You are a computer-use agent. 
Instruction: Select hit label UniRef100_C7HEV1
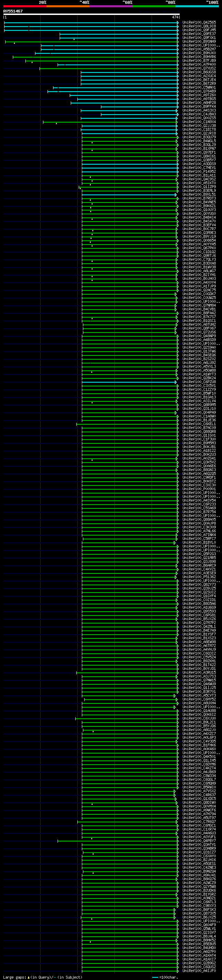coord(199,168)
